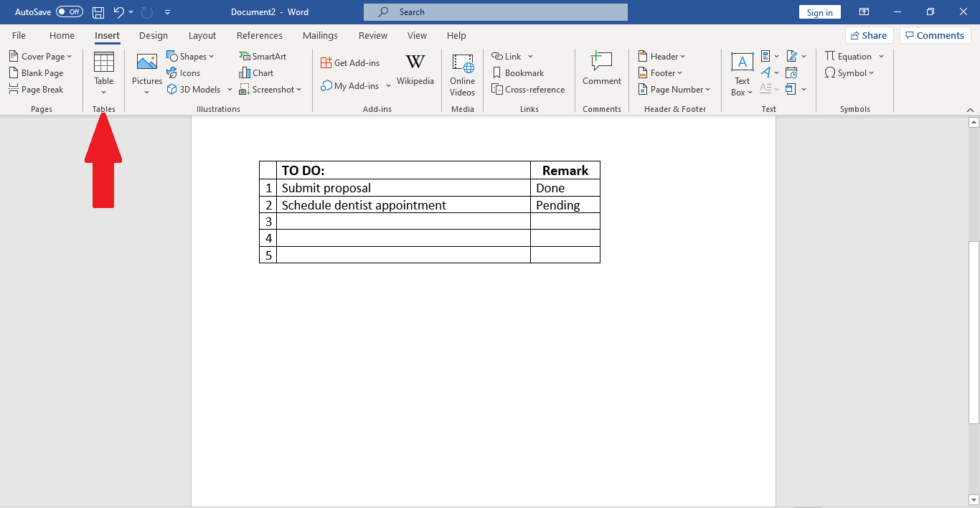The image size is (980, 508).
Task: Open the Get Add-ins store
Action: 351,62
